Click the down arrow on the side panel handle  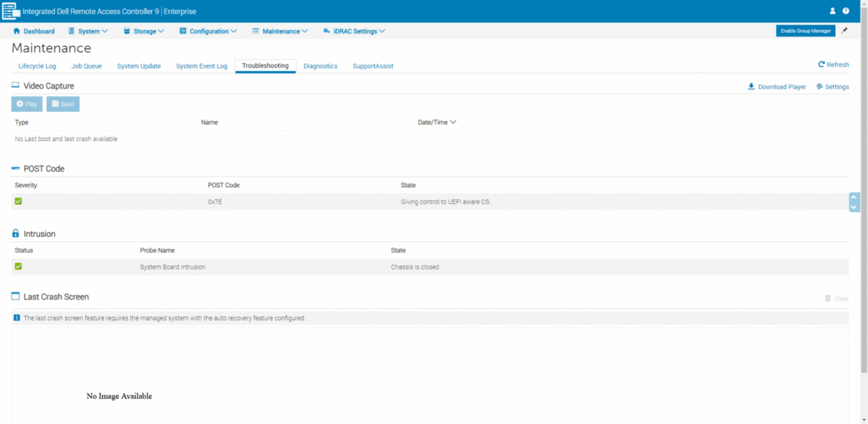pyautogui.click(x=854, y=207)
